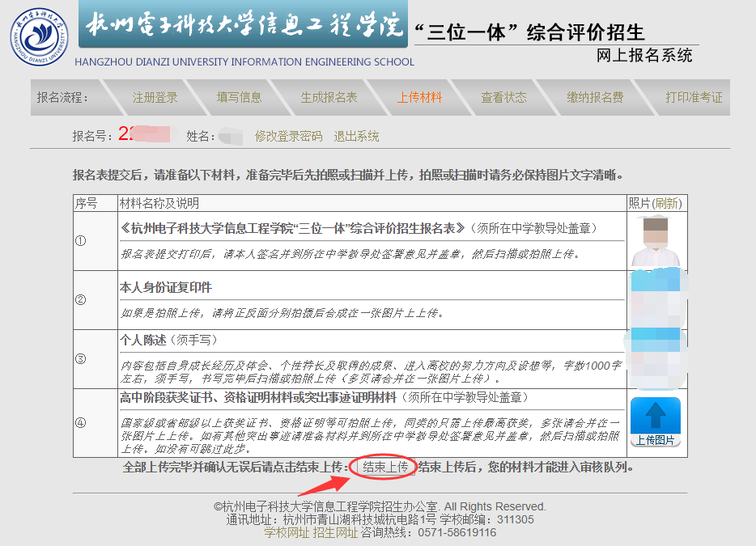Switch to the 上传材料 step
This screenshot has height=546, width=756.
pos(419,97)
